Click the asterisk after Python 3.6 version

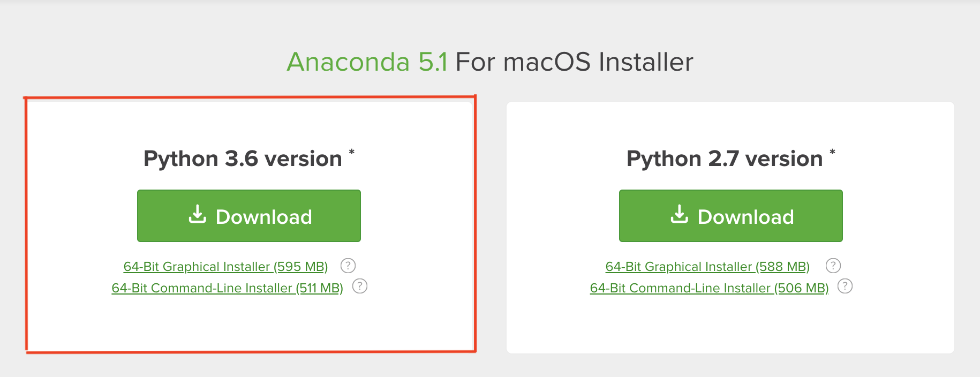pyautogui.click(x=352, y=153)
